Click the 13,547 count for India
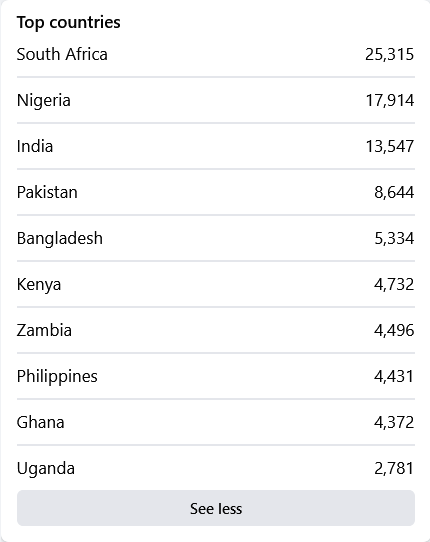Image resolution: width=430 pixels, height=542 pixels. click(x=390, y=147)
